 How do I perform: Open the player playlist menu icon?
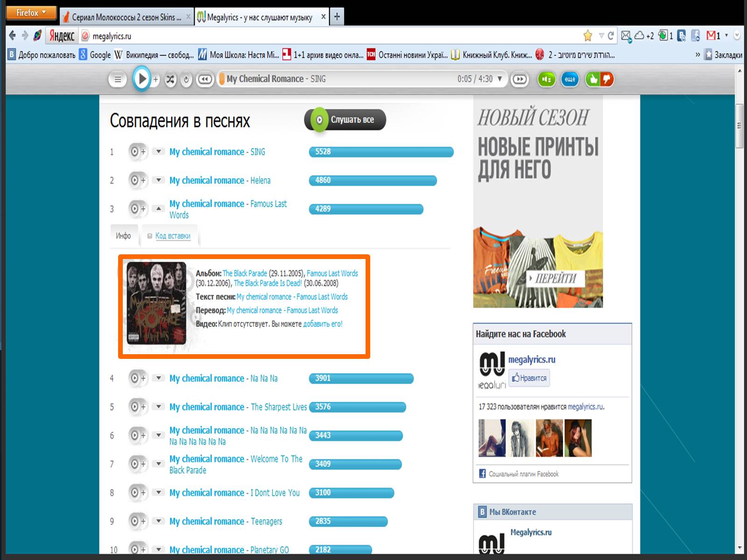[118, 79]
